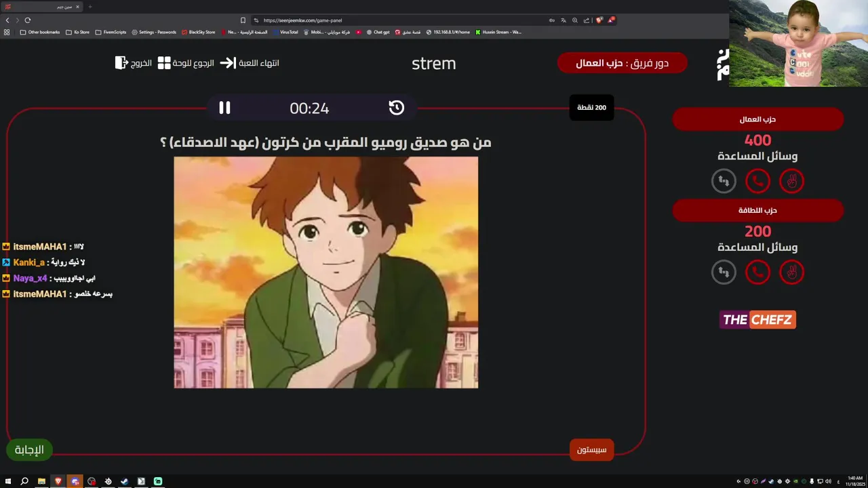
Task: Click the حزب العمال team name bar
Action: [757, 119]
